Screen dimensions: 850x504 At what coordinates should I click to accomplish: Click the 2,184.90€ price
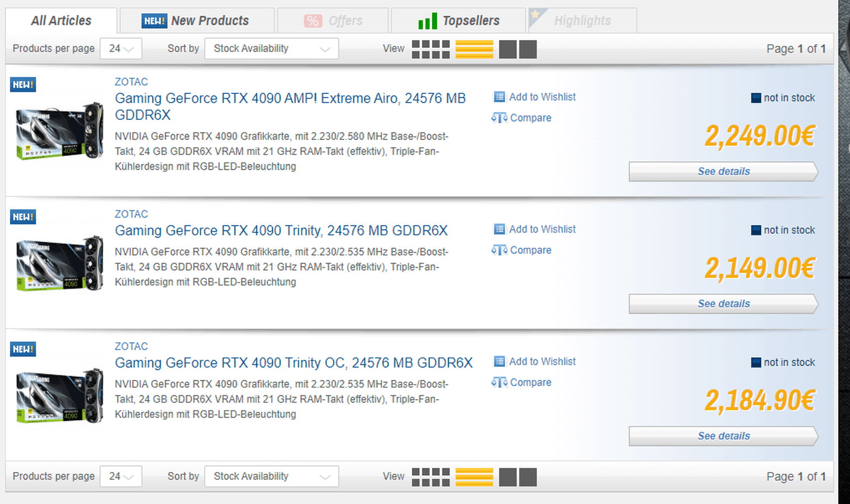click(x=760, y=400)
